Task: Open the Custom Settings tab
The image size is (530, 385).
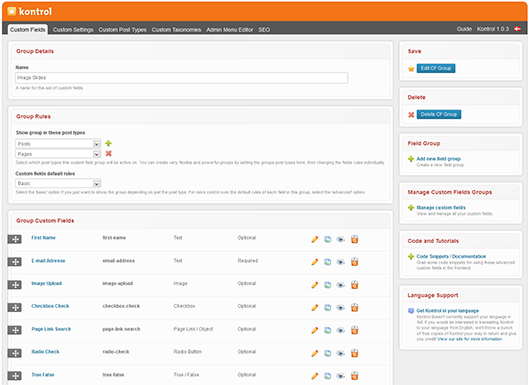Action: [73, 30]
